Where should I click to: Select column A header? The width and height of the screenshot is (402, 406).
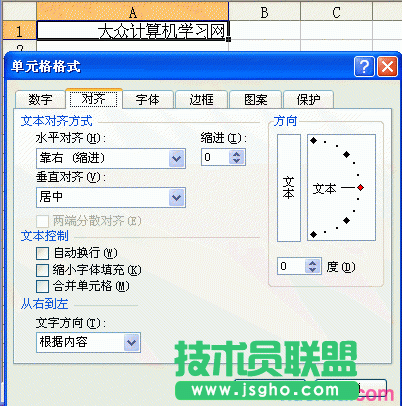(133, 12)
